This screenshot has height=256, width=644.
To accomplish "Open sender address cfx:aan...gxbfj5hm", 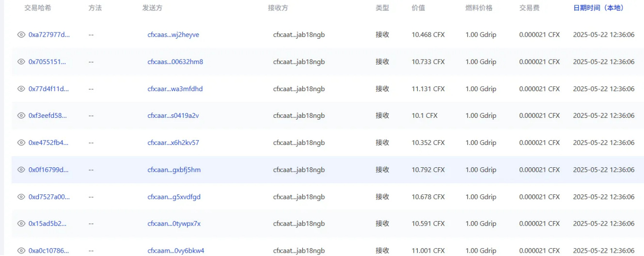I will (174, 170).
